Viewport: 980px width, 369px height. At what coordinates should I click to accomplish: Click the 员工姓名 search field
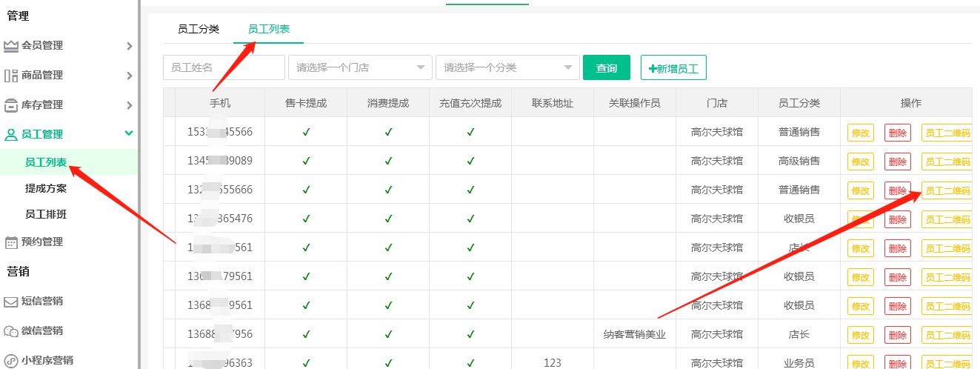pyautogui.click(x=224, y=67)
